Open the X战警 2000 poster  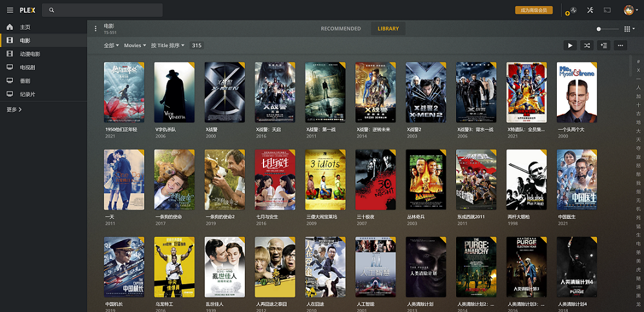coord(225,92)
